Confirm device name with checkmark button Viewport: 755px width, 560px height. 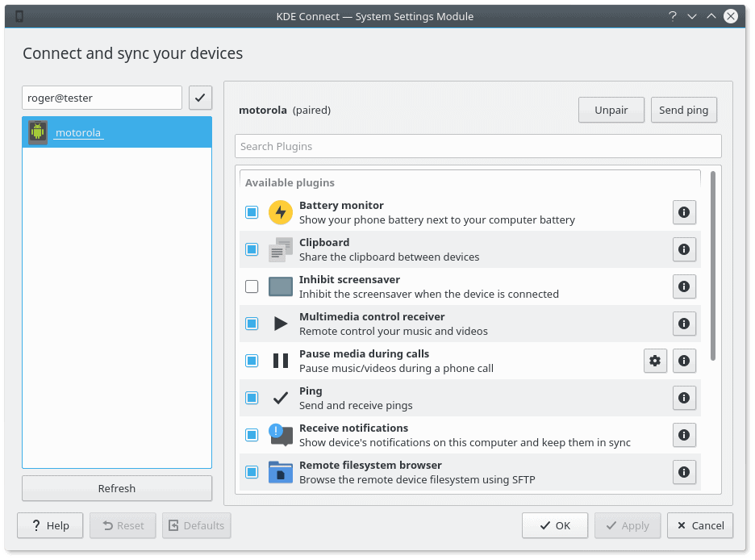coord(200,98)
